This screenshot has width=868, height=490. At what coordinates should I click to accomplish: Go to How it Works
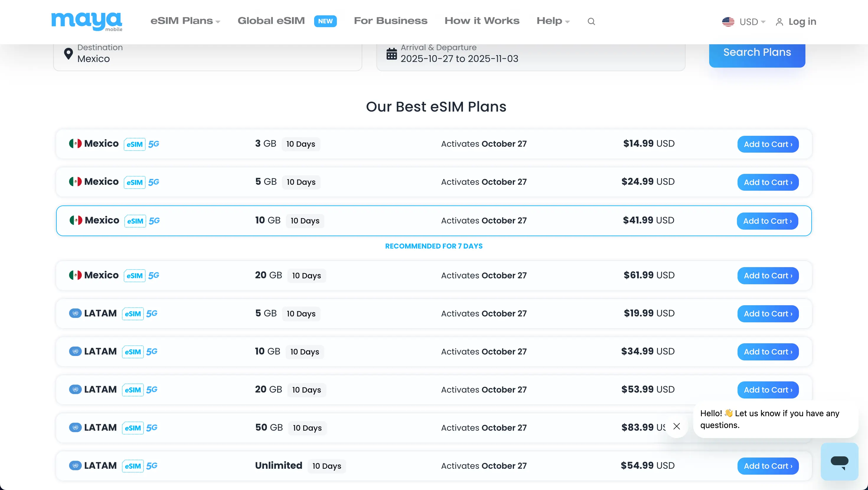coord(482,21)
